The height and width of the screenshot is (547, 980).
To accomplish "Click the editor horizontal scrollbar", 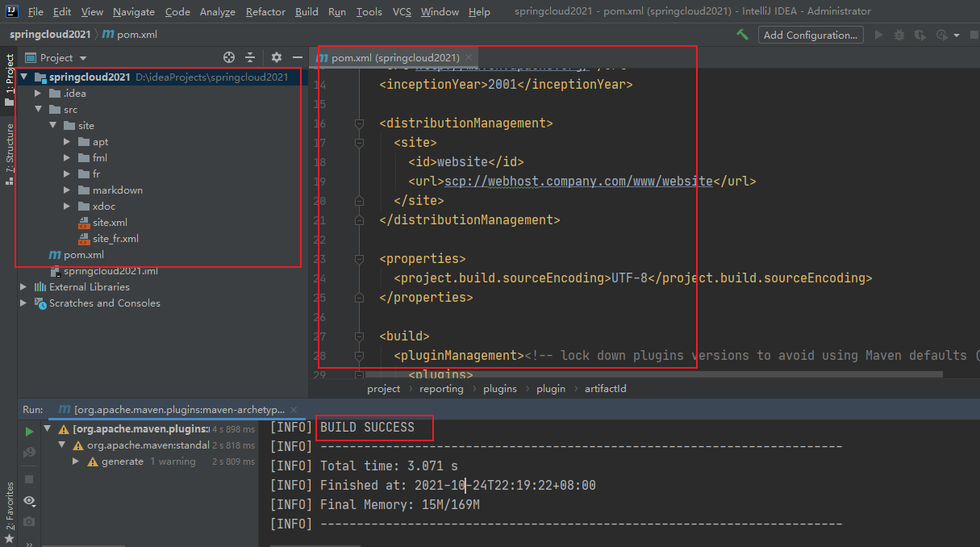I will pos(653,374).
